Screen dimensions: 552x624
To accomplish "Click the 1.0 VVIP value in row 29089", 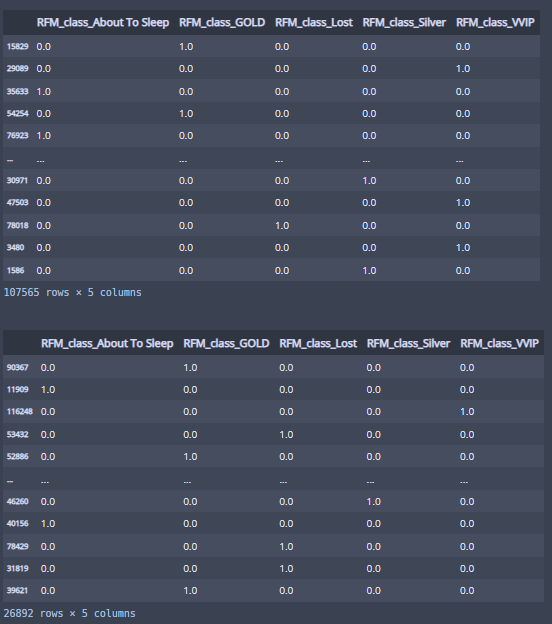I will (463, 68).
